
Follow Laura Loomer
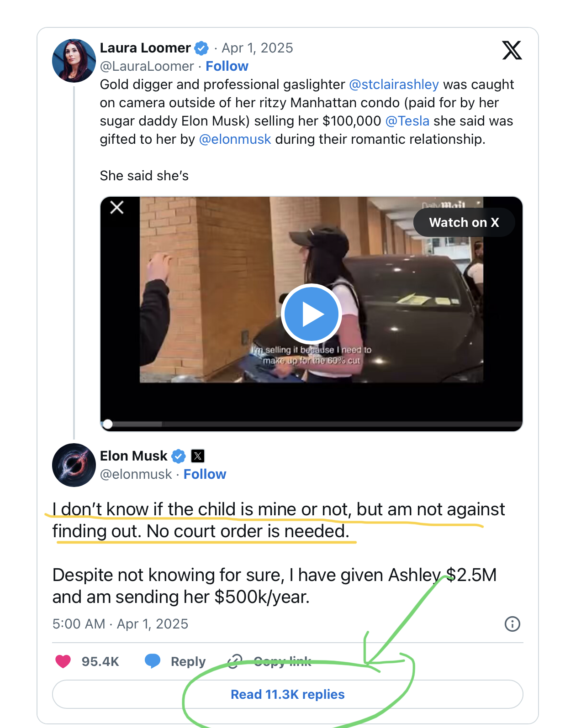(x=227, y=66)
